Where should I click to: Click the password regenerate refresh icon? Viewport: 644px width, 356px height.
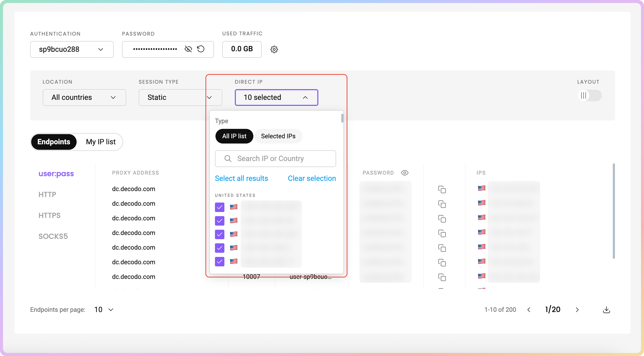(x=201, y=49)
